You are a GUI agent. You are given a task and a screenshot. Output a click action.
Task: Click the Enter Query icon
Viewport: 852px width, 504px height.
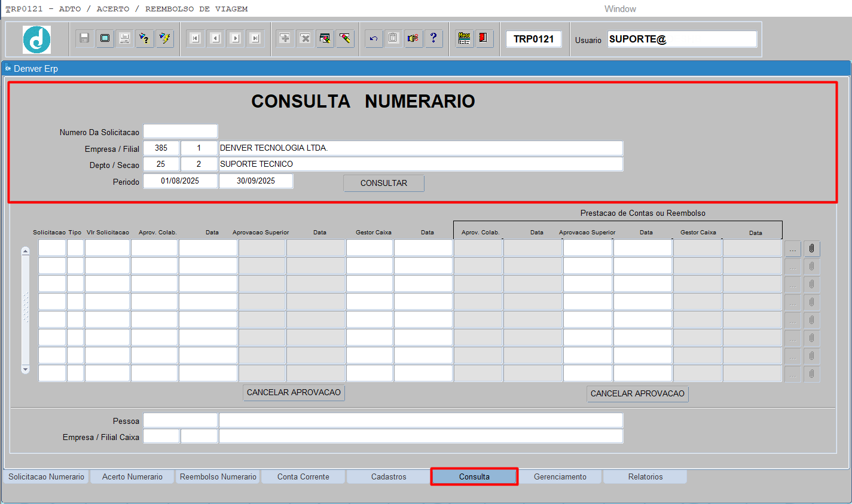pyautogui.click(x=144, y=38)
